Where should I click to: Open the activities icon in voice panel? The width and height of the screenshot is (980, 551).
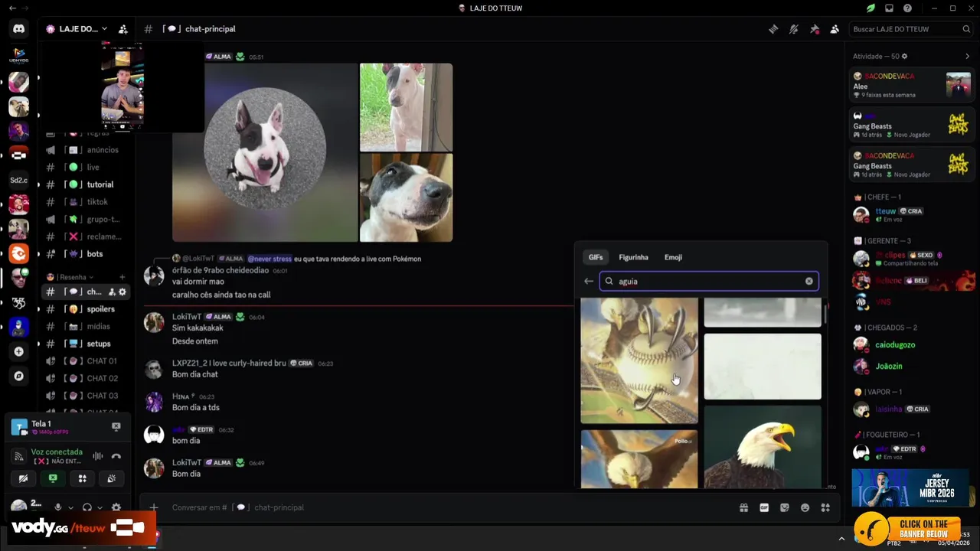tap(82, 478)
